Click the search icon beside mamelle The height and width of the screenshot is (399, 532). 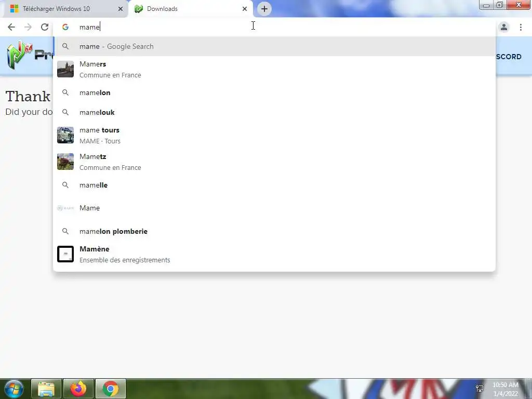(65, 185)
